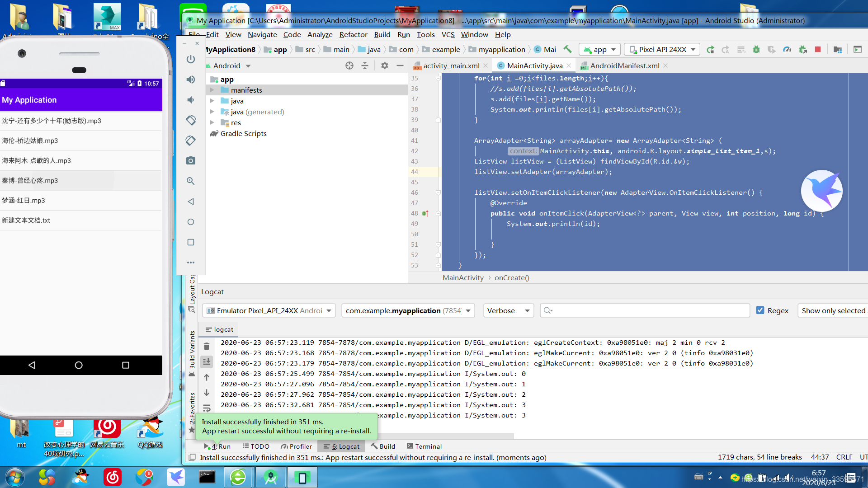Screen dimensions: 868x488
Task: Click the Windows Start button
Action: point(14,477)
